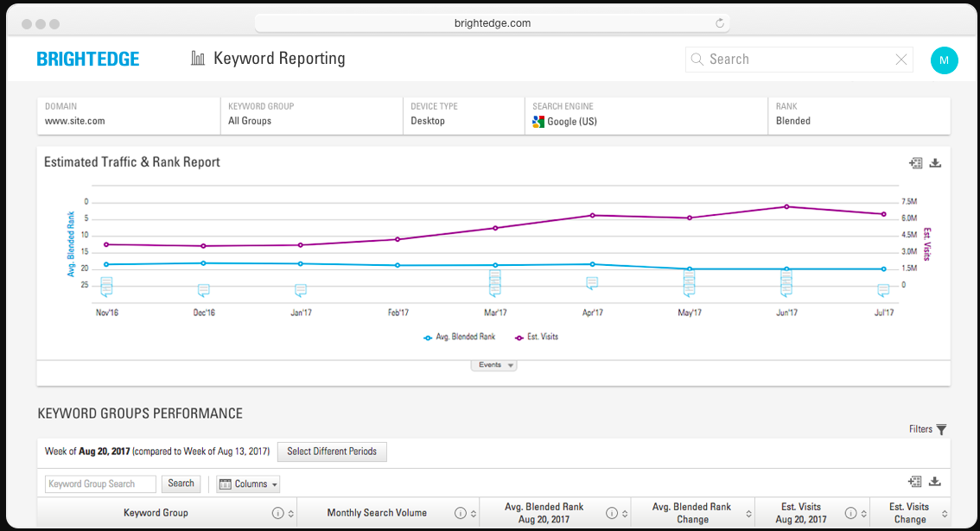
Task: Click the magnifying glass in the search bar
Action: [697, 59]
